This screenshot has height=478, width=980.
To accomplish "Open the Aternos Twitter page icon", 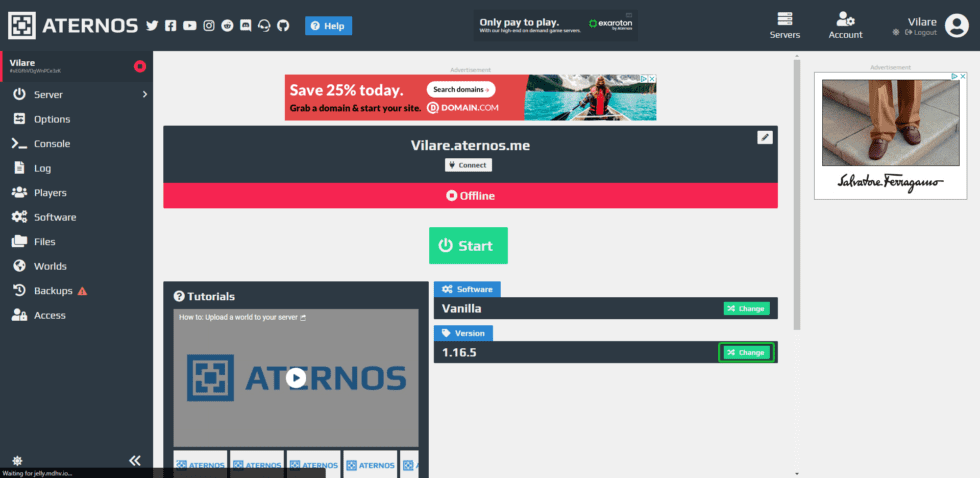I will pos(152,26).
